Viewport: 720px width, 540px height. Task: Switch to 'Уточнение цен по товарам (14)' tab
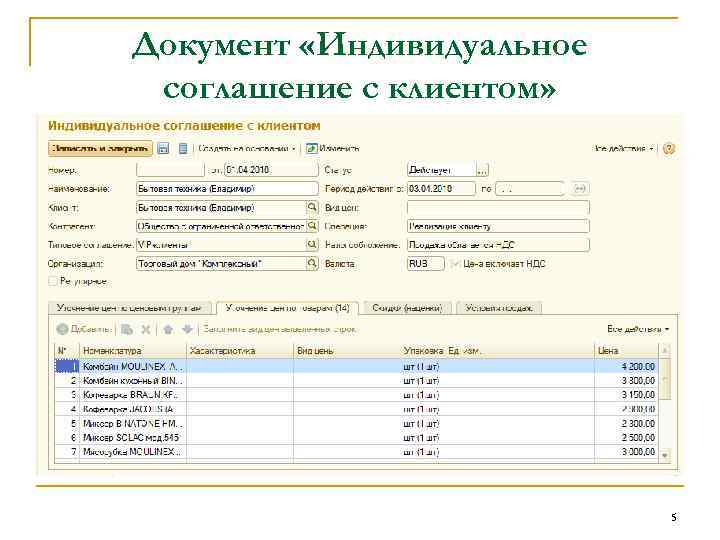pyautogui.click(x=287, y=308)
